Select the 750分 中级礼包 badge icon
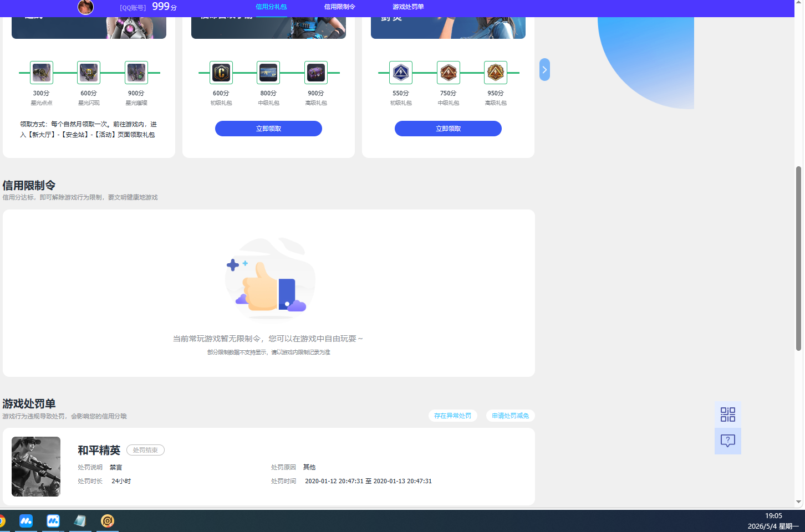The width and height of the screenshot is (805, 532). [449, 73]
